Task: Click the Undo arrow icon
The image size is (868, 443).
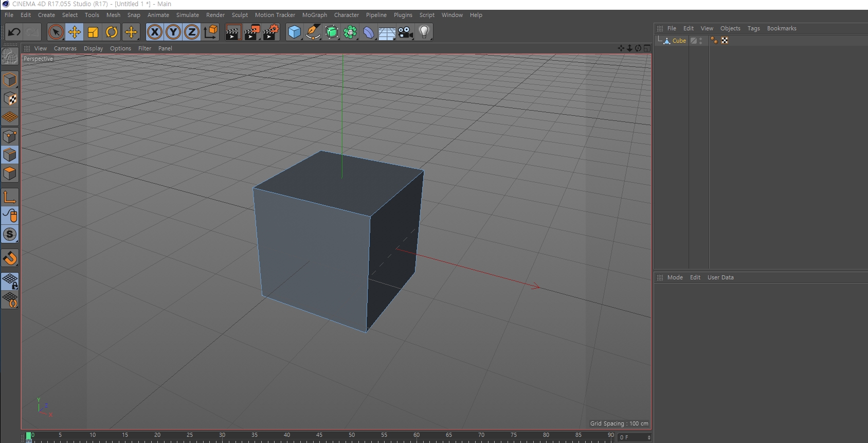Action: click(14, 32)
